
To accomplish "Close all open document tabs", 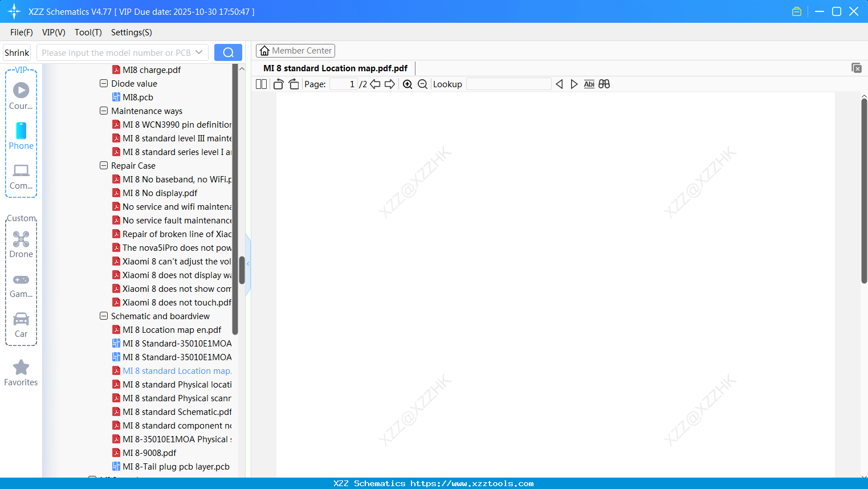I will 856,68.
